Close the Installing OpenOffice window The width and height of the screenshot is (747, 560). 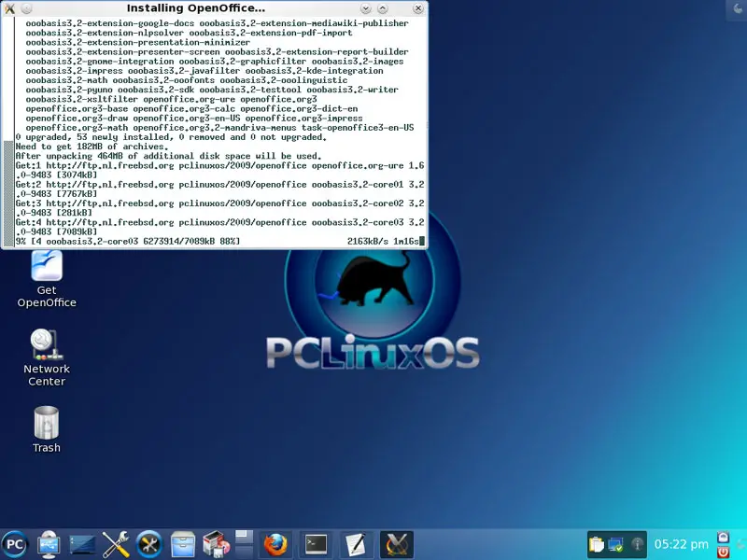tap(417, 8)
